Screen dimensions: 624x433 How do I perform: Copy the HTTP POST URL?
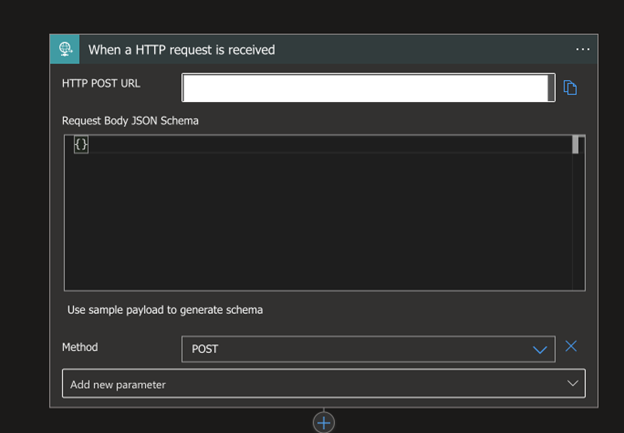point(570,88)
